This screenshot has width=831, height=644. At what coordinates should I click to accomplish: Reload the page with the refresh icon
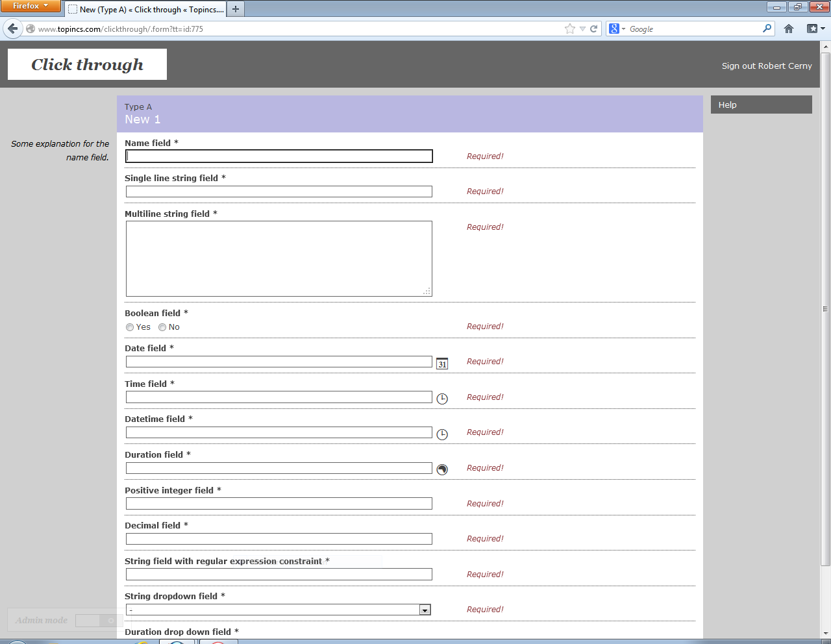[x=593, y=29]
